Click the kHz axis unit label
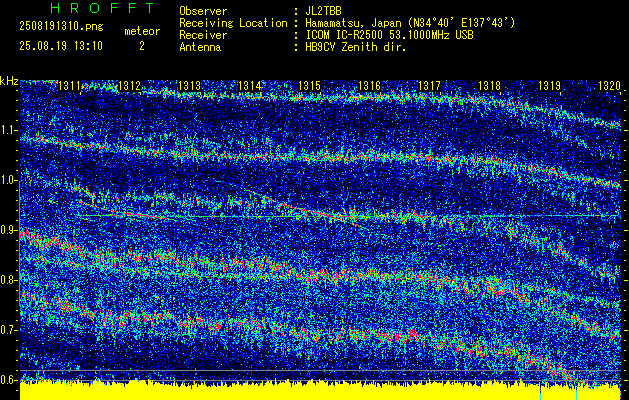 click(9, 81)
